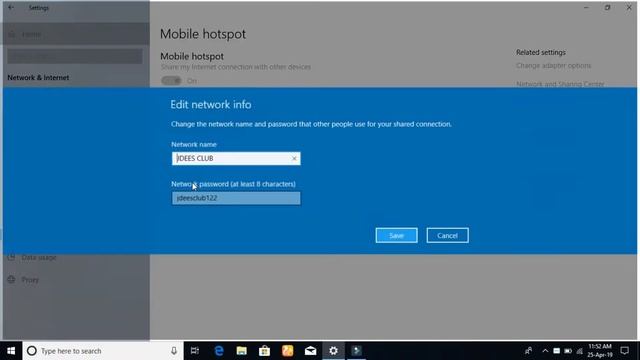640x360 pixels.
Task: Save the edited network info
Action: point(396,236)
